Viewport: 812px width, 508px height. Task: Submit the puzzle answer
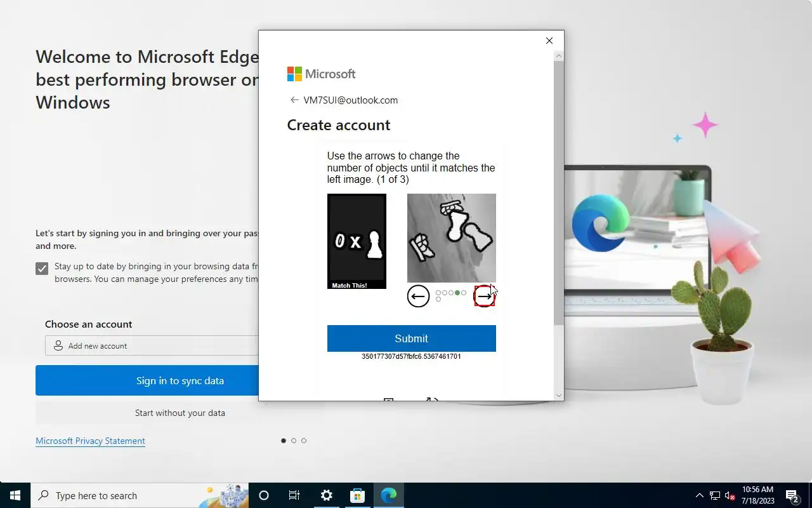point(411,338)
